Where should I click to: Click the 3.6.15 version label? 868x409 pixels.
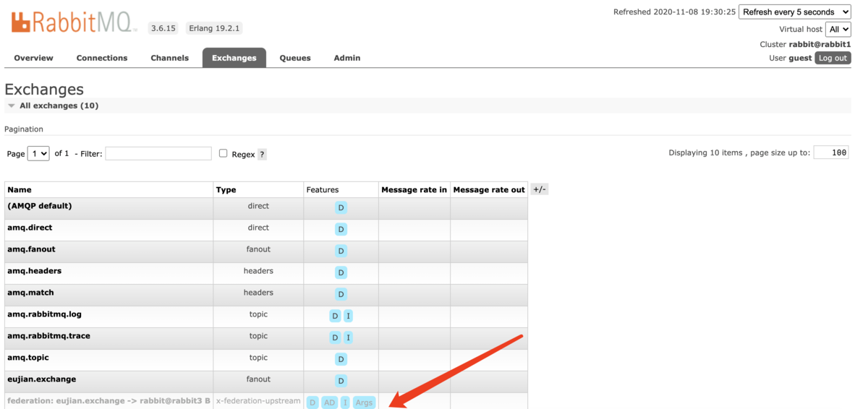pos(163,28)
